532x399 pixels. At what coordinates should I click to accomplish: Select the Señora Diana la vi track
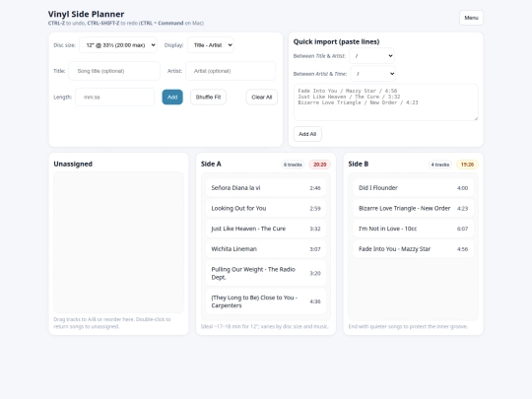(266, 188)
